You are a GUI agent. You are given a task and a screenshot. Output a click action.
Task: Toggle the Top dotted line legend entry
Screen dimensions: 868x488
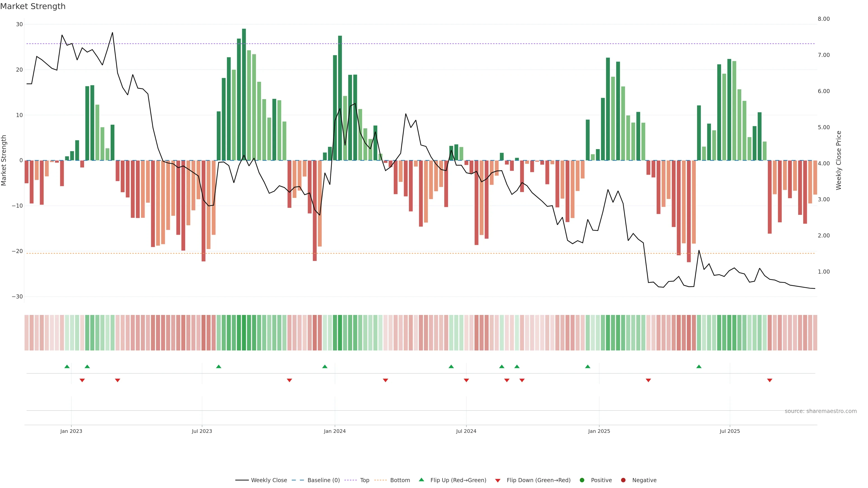364,480
